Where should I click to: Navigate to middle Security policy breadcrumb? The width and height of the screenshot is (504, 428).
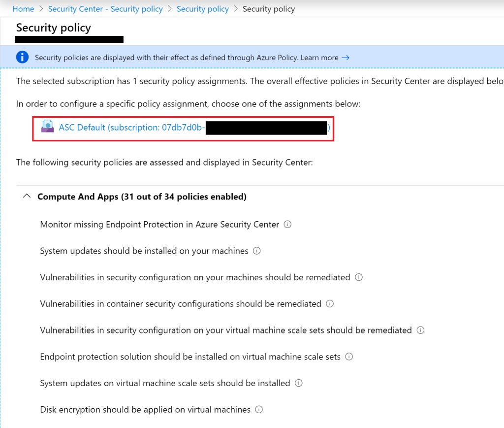click(202, 9)
